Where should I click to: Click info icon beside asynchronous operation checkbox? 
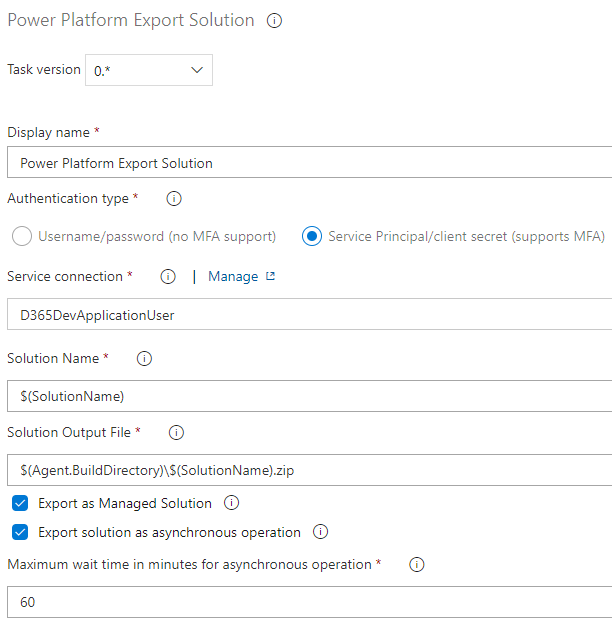tap(321, 532)
